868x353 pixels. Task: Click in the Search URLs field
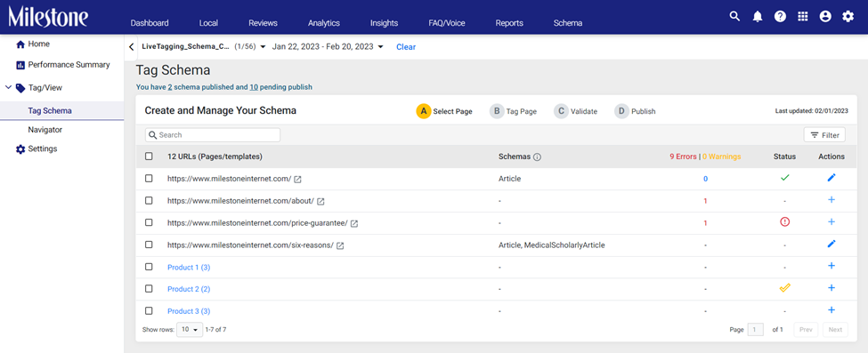(213, 135)
